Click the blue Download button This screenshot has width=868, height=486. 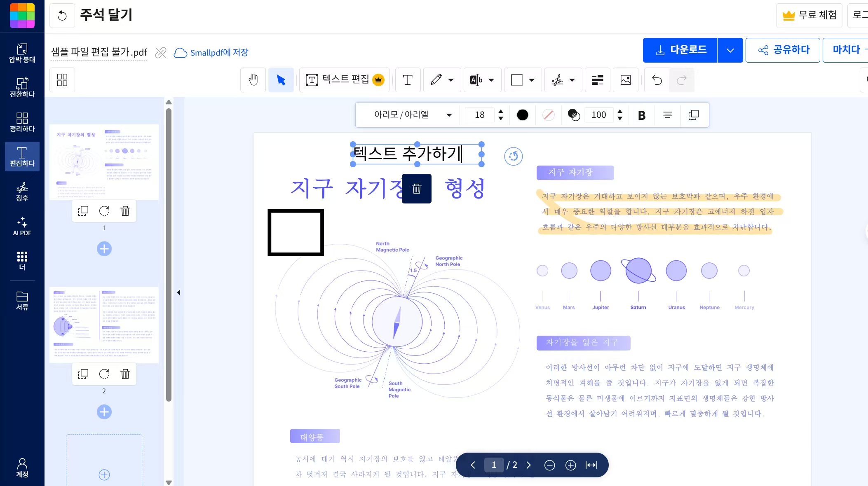(x=680, y=50)
